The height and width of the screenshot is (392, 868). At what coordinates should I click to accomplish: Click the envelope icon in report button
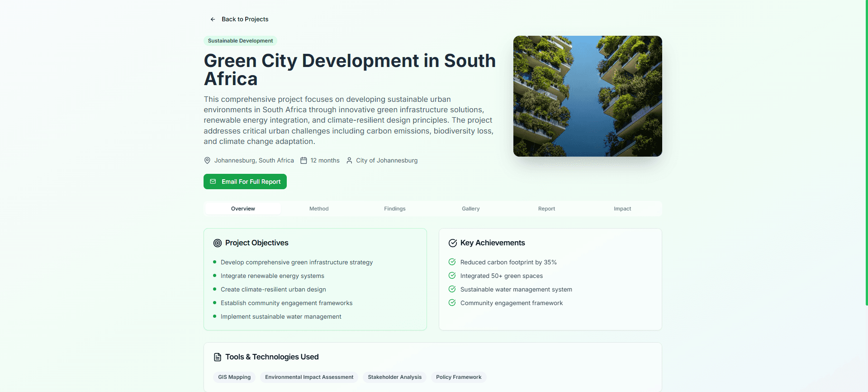coord(213,182)
